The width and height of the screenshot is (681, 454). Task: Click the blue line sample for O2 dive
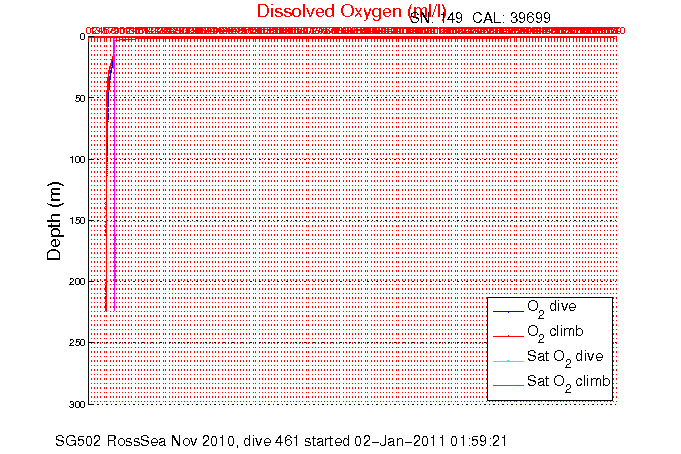tap(508, 312)
